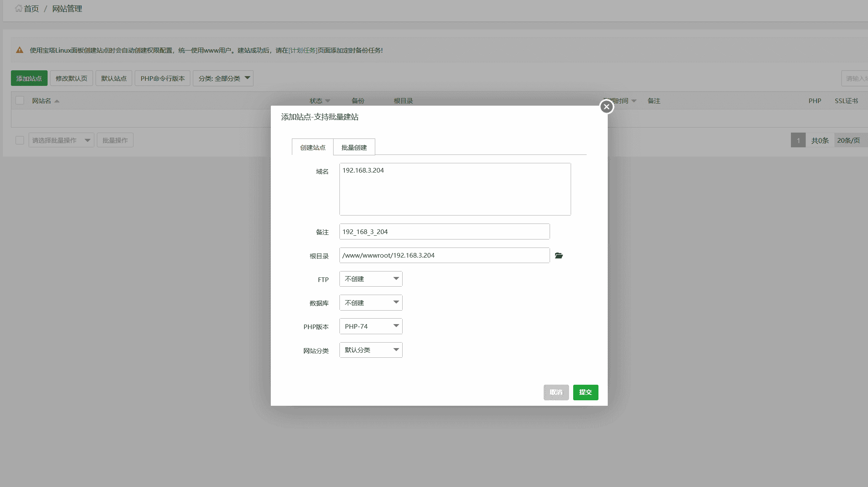Image resolution: width=868 pixels, height=487 pixels.
Task: Expand the PHP版本 PHP-74 dropdown
Action: [371, 326]
